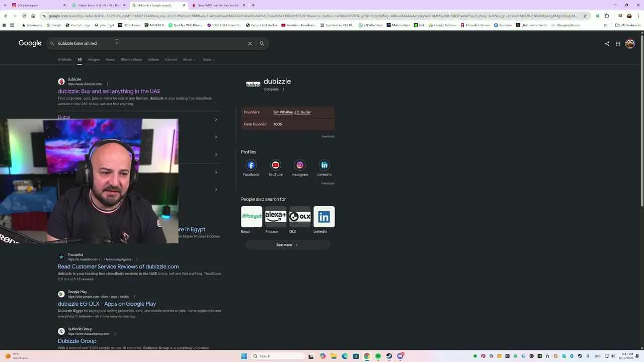Go back with the browser back arrow
Viewport: 644px width, 362px height.
[x=6, y=16]
